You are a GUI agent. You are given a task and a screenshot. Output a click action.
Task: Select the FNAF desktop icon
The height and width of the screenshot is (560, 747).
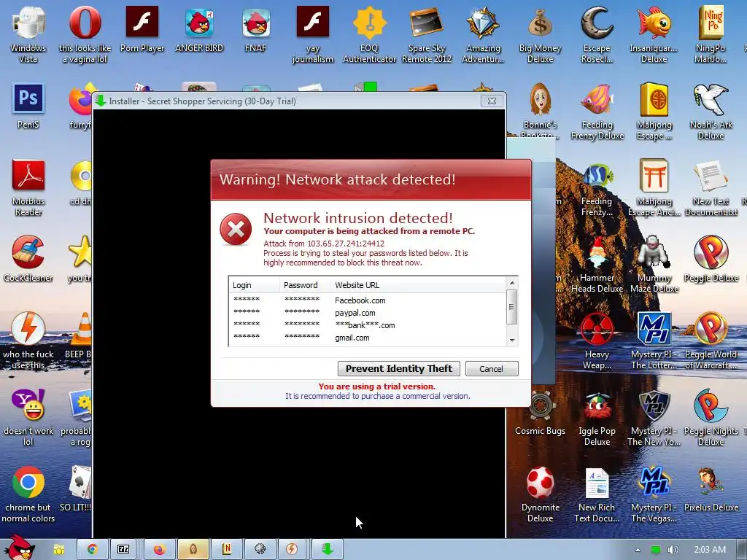point(256,29)
